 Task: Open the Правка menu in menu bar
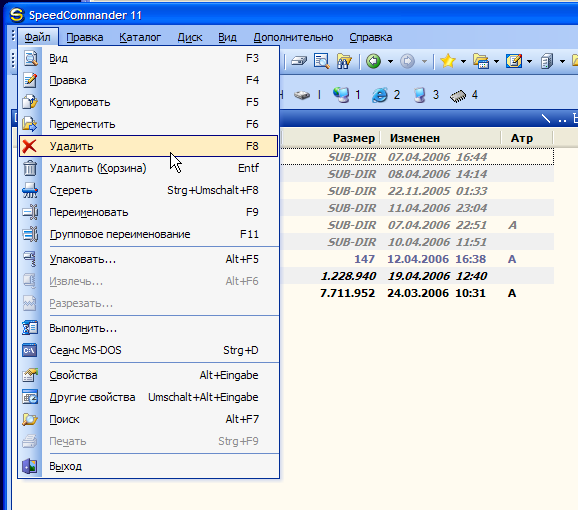pos(85,37)
